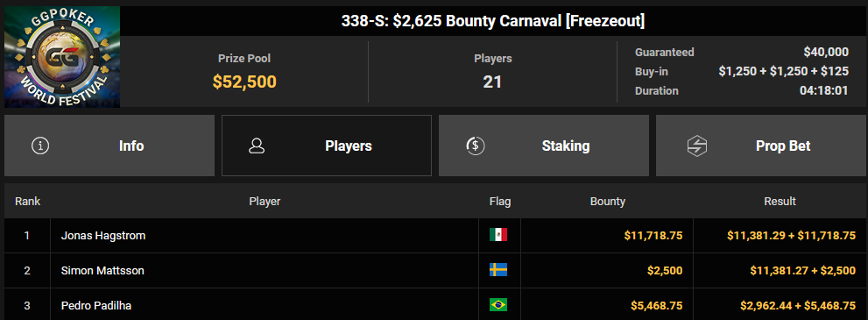Click the Staking dollar coin icon
868x320 pixels.
point(475,146)
